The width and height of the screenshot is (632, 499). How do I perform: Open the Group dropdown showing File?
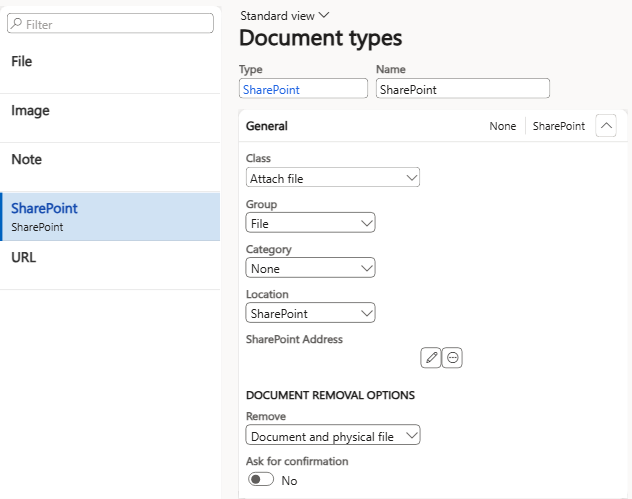point(310,222)
